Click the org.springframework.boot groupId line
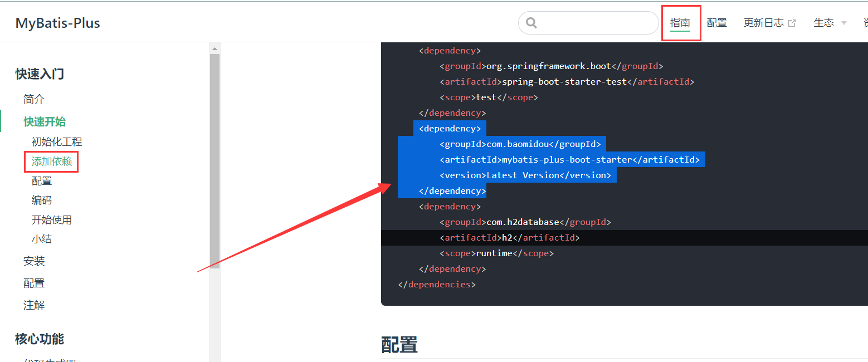 click(552, 66)
